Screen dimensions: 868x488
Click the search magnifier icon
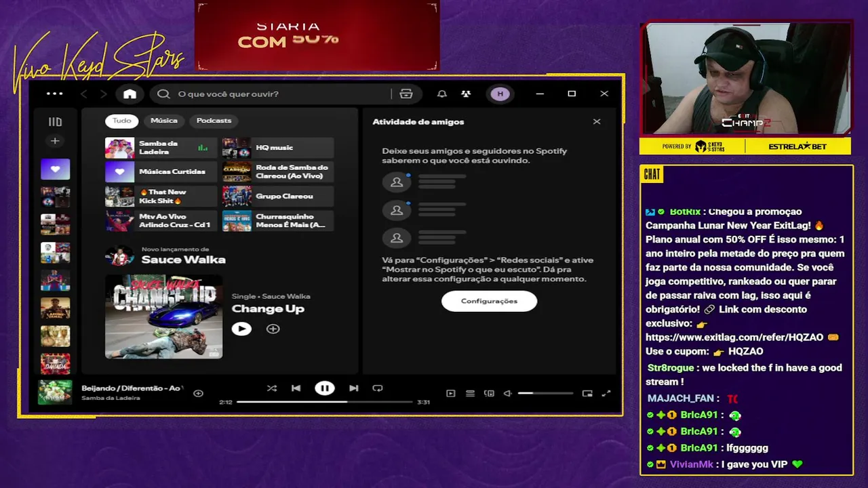(x=163, y=94)
